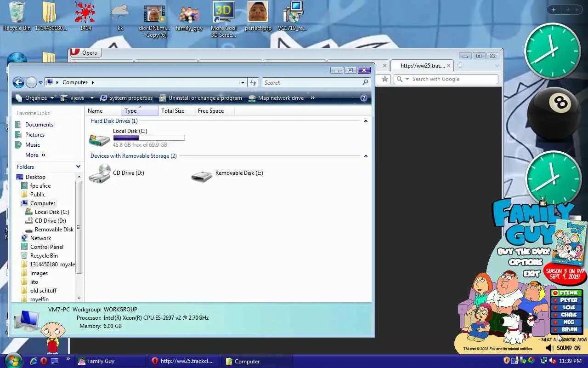
Task: Click Opera's bookmark star icon
Action: pyautogui.click(x=385, y=79)
